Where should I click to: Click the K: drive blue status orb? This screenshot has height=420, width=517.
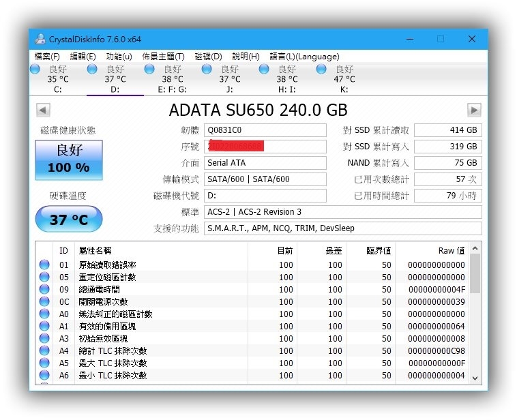pyautogui.click(x=321, y=69)
